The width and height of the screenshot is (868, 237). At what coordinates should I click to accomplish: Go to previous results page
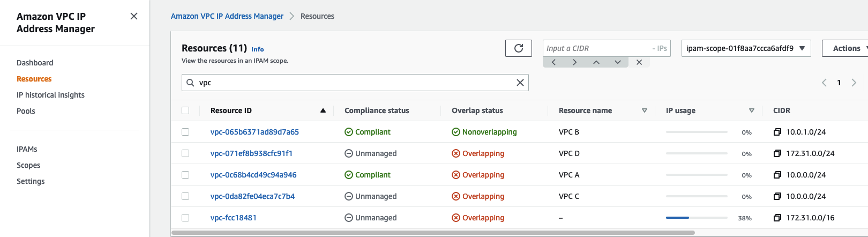[824, 83]
